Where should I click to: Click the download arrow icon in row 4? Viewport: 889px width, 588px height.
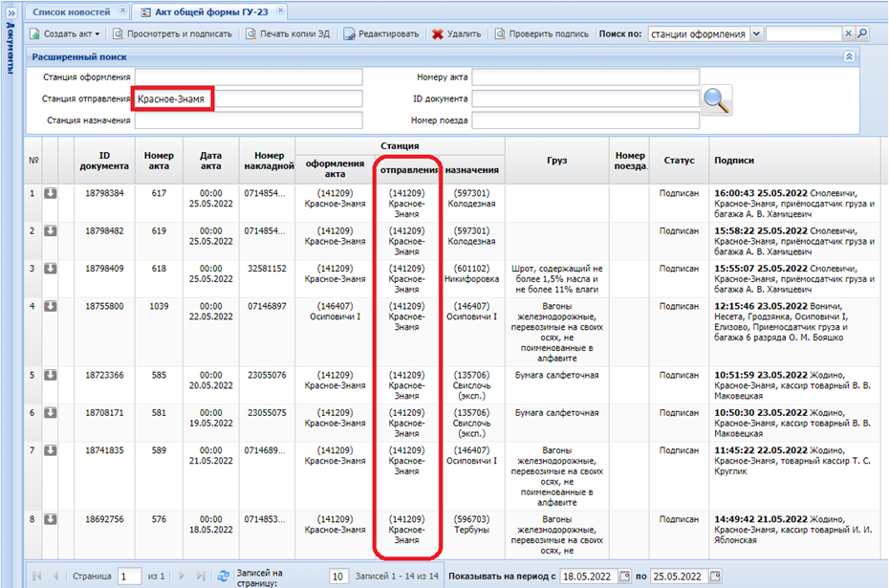[x=51, y=306]
